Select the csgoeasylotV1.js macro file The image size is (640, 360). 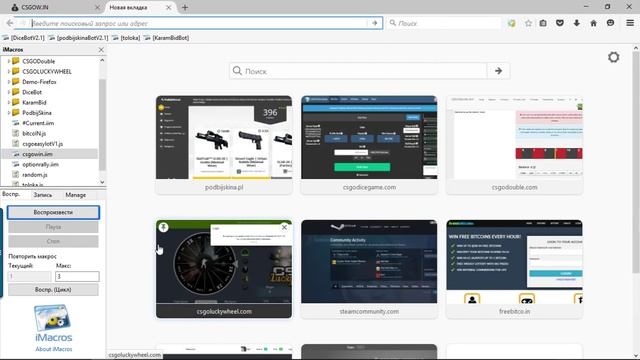(x=42, y=144)
